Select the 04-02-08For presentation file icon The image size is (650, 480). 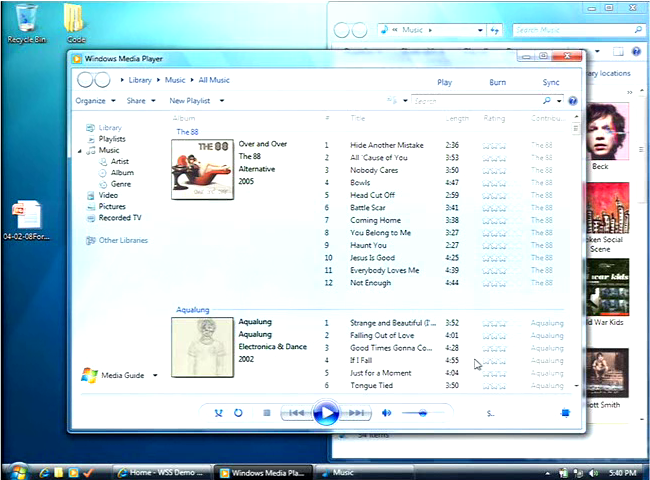point(27,221)
